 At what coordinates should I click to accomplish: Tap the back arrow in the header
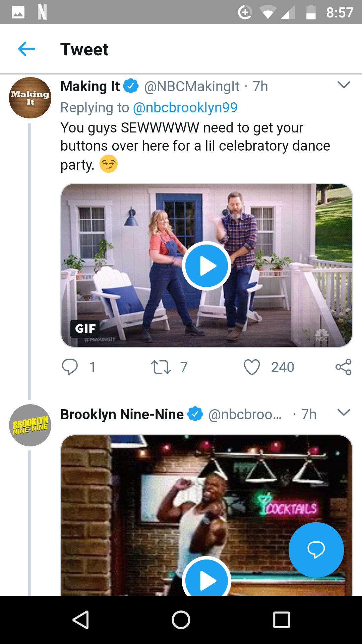click(26, 49)
